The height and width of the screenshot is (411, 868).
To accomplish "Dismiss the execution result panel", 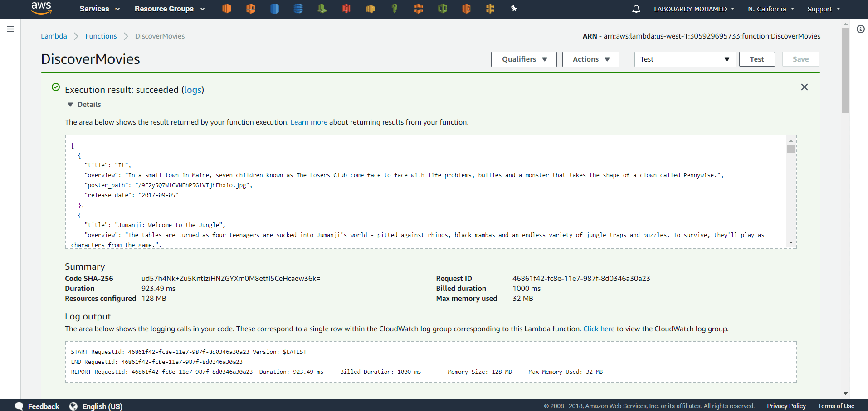I will coord(805,87).
